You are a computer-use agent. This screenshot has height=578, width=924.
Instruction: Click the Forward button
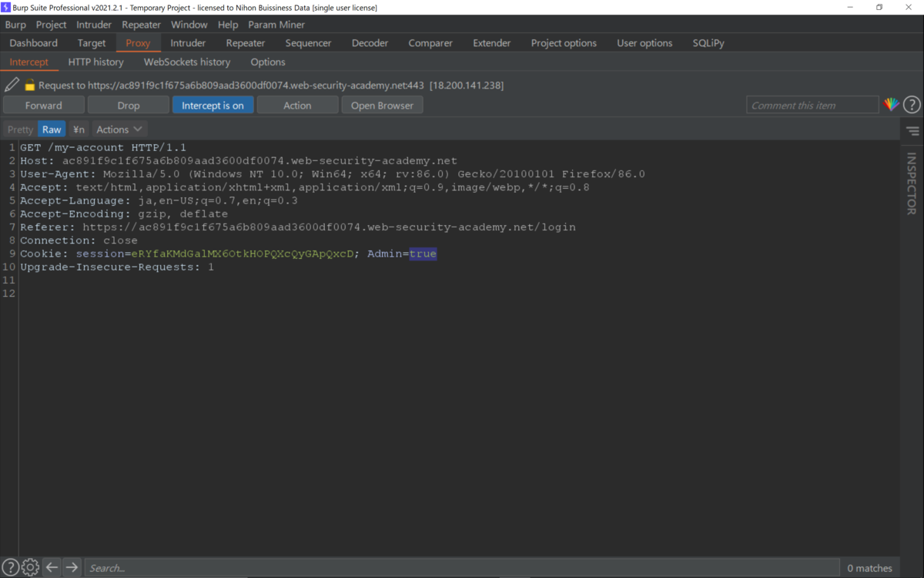(44, 106)
